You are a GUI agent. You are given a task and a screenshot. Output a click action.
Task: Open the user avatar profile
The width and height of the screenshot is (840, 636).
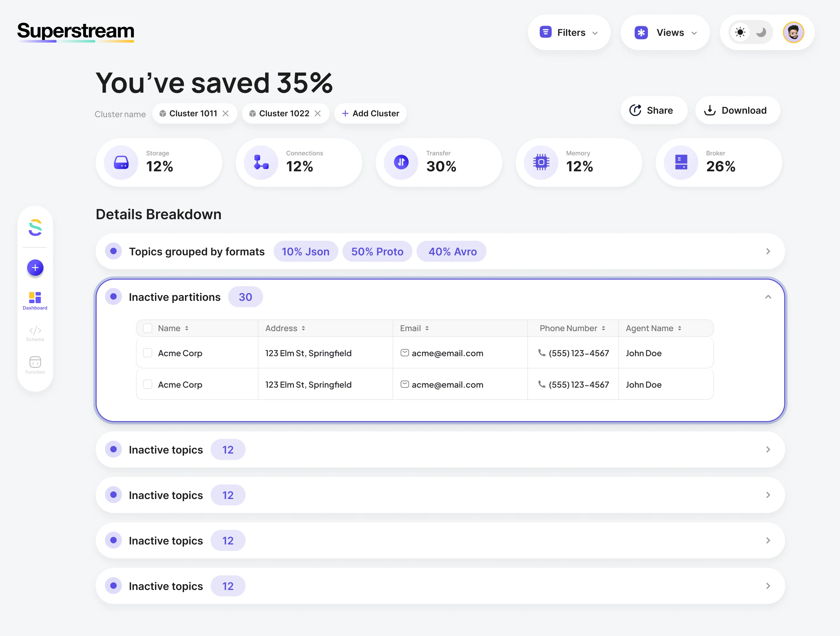[x=793, y=32]
